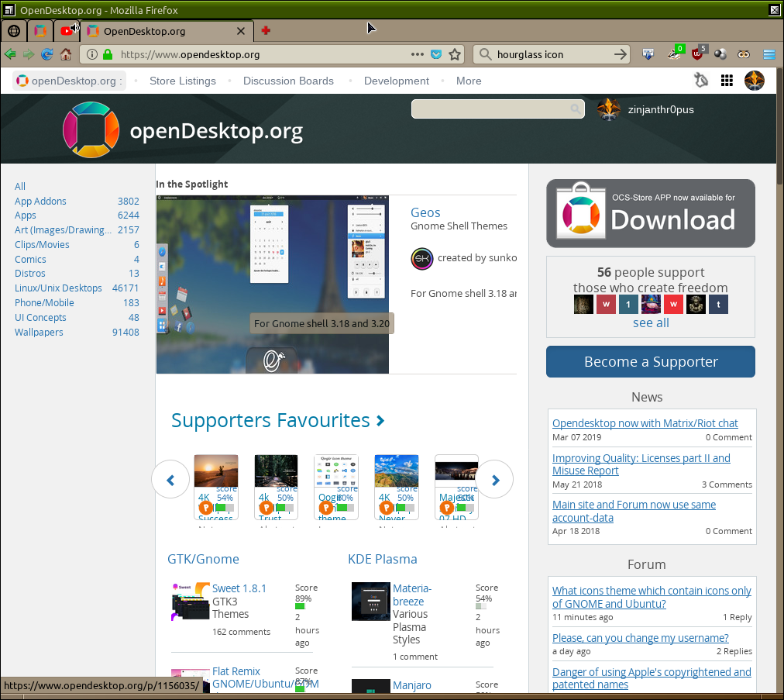Save page to Pocket icon

pyautogui.click(x=436, y=54)
